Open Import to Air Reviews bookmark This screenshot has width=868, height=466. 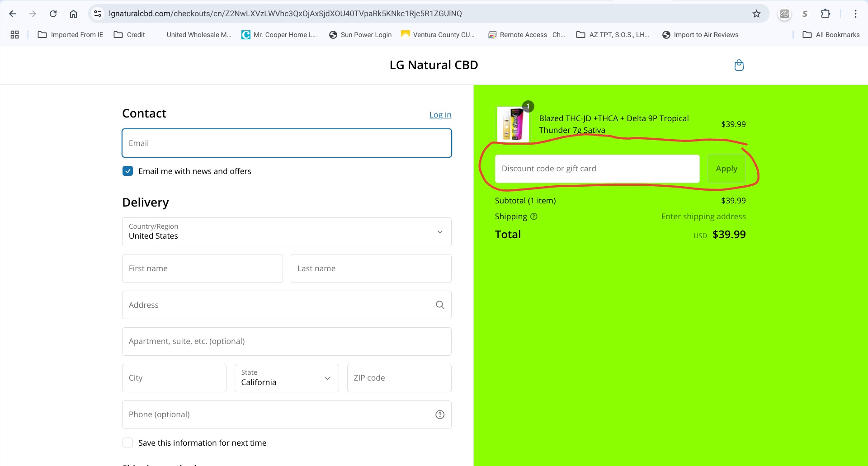[700, 35]
